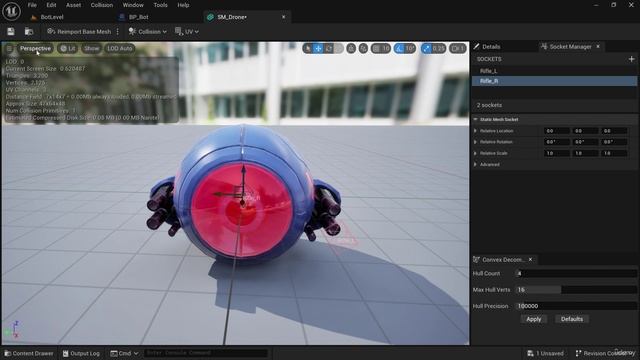The image size is (640, 360).
Task: Switch to the Details panel tab
Action: 491,47
